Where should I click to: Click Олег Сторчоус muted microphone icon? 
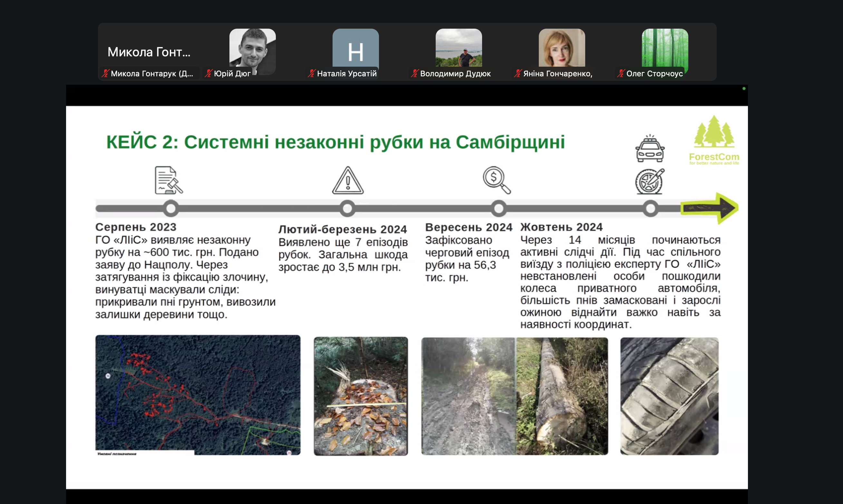(621, 73)
